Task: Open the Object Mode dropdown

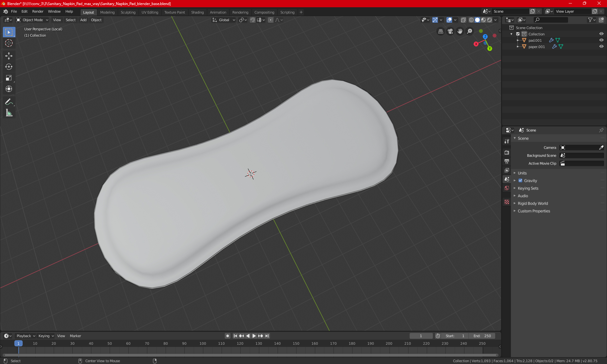Action: coord(32,20)
